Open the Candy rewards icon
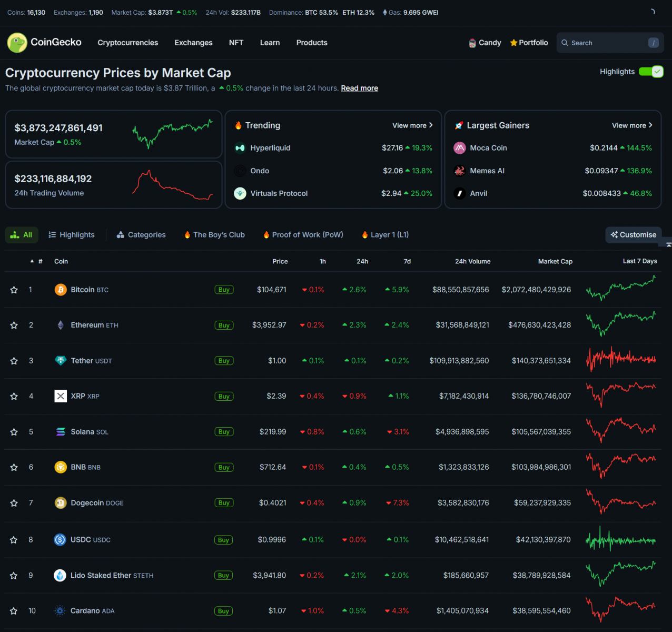Viewport: 672px width, 632px height. click(x=472, y=43)
